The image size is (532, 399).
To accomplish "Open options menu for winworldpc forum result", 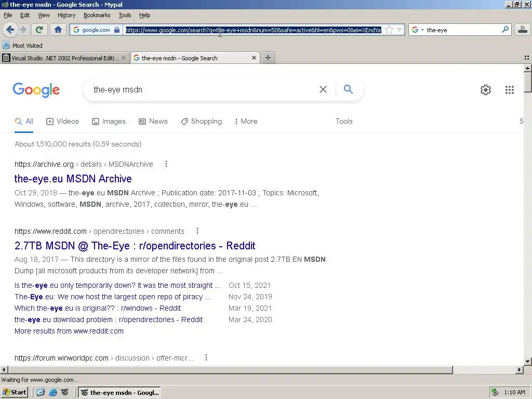I will (206, 357).
